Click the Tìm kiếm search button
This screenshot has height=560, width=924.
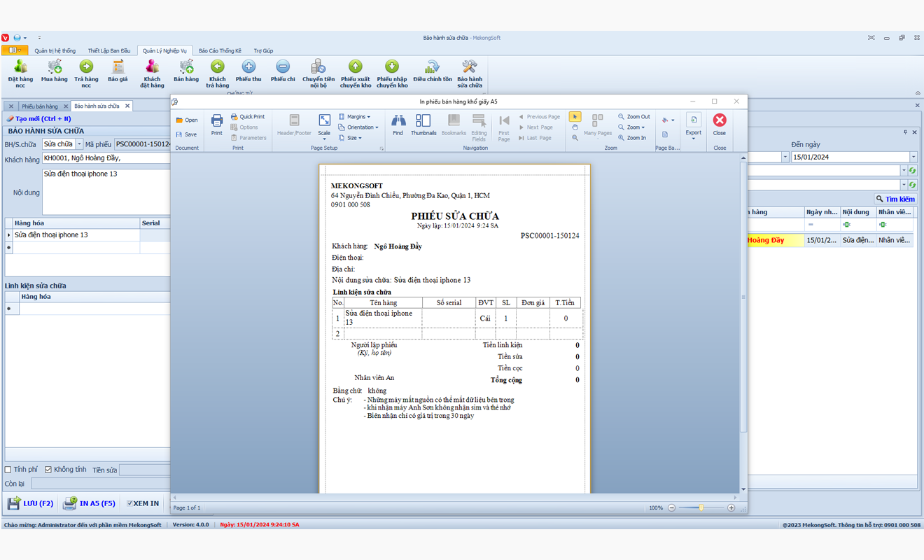[x=895, y=199]
